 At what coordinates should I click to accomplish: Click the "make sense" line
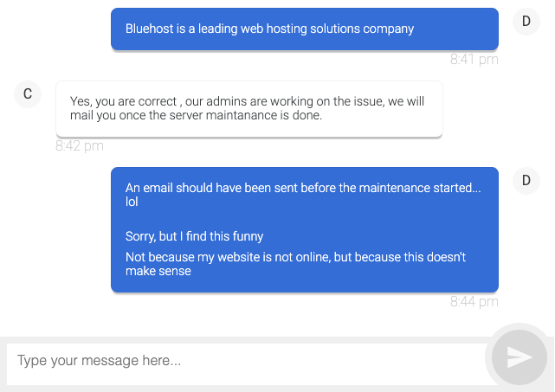pos(158,271)
